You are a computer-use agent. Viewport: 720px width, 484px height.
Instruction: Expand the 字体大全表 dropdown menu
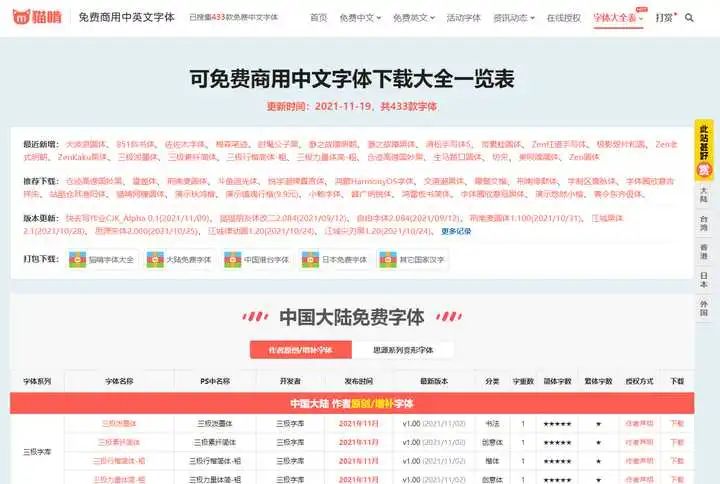(x=618, y=18)
